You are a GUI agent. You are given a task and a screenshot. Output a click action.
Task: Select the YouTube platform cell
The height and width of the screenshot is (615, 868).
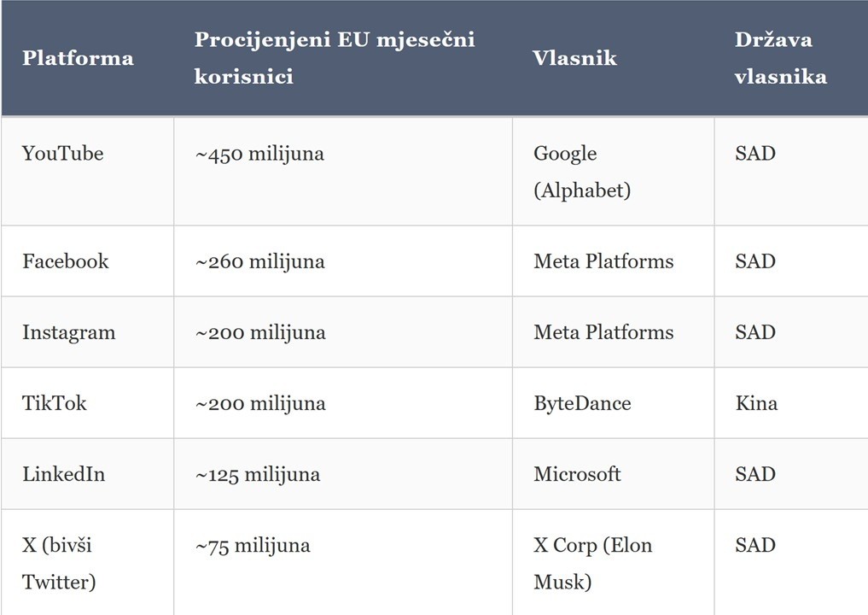tap(63, 154)
